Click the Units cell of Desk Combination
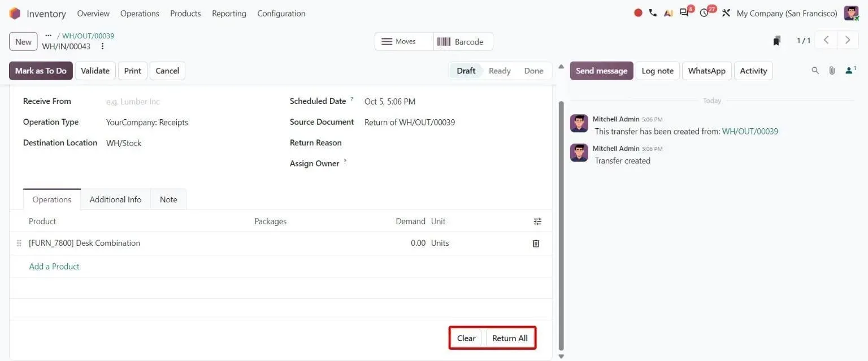Image resolution: width=868 pixels, height=361 pixels. tap(440, 243)
